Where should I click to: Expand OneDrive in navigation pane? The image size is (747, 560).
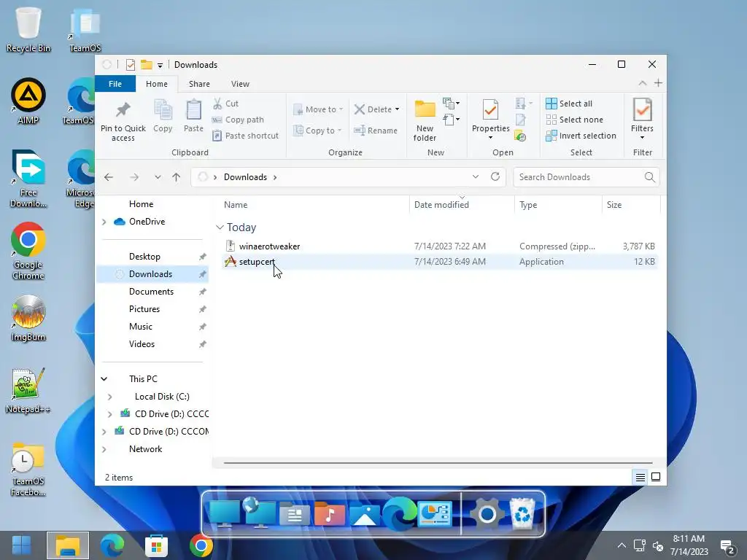(104, 222)
